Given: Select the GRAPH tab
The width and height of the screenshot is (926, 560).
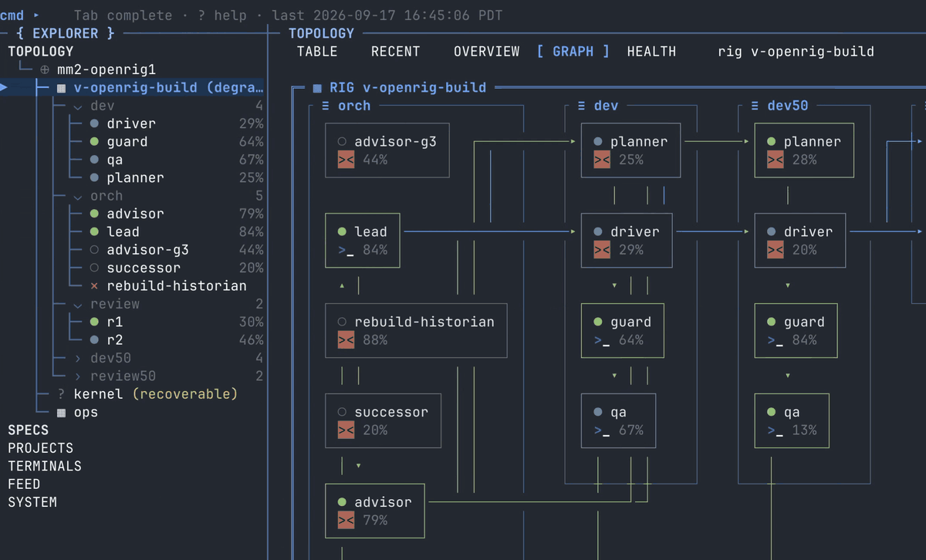Looking at the screenshot, I should tap(573, 52).
